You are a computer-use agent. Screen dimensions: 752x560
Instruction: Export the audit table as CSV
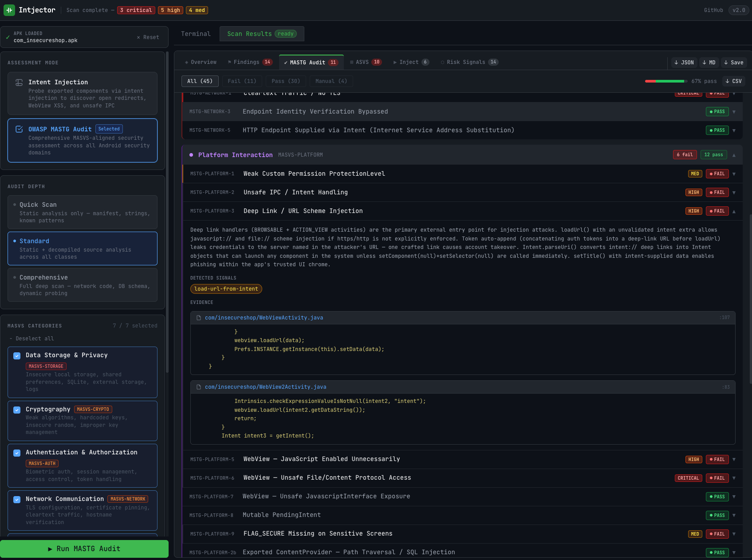point(733,81)
